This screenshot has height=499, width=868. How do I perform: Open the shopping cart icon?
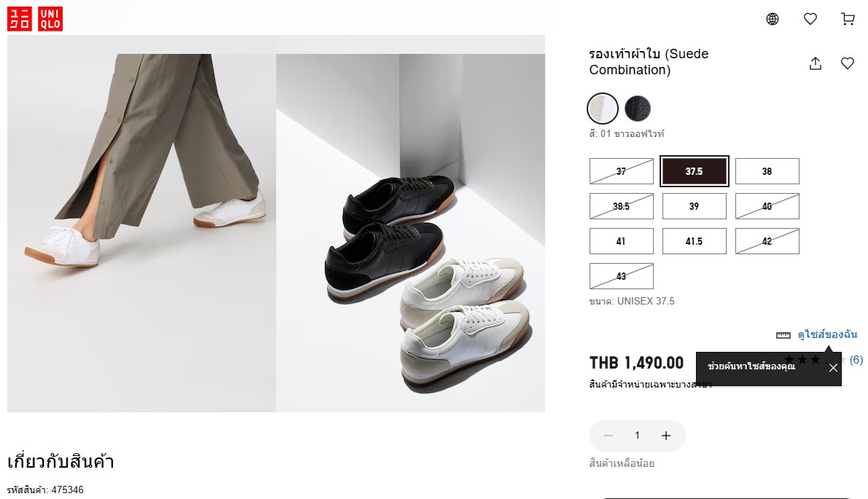click(848, 19)
